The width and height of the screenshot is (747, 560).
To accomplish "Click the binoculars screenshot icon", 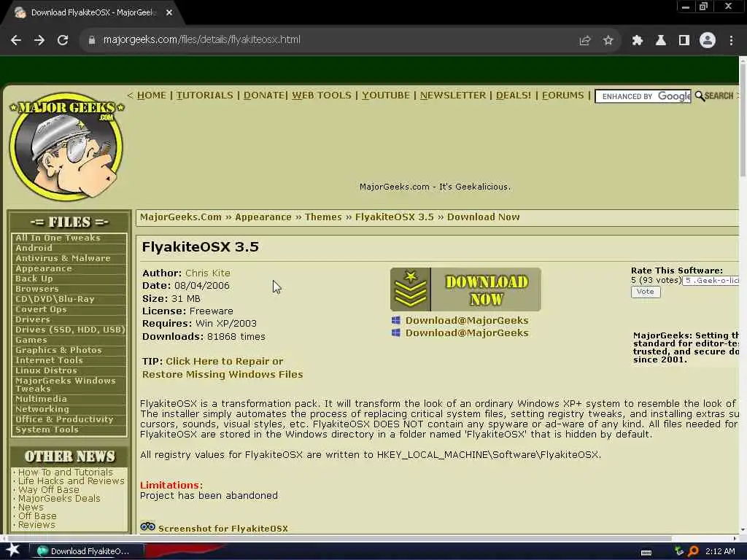I will coord(147,526).
